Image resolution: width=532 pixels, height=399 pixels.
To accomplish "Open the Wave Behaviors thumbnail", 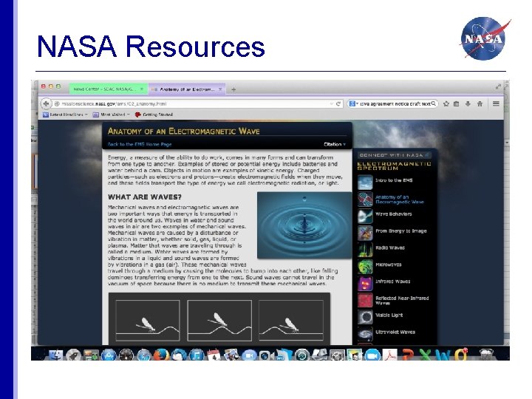I will pyautogui.click(x=366, y=216).
